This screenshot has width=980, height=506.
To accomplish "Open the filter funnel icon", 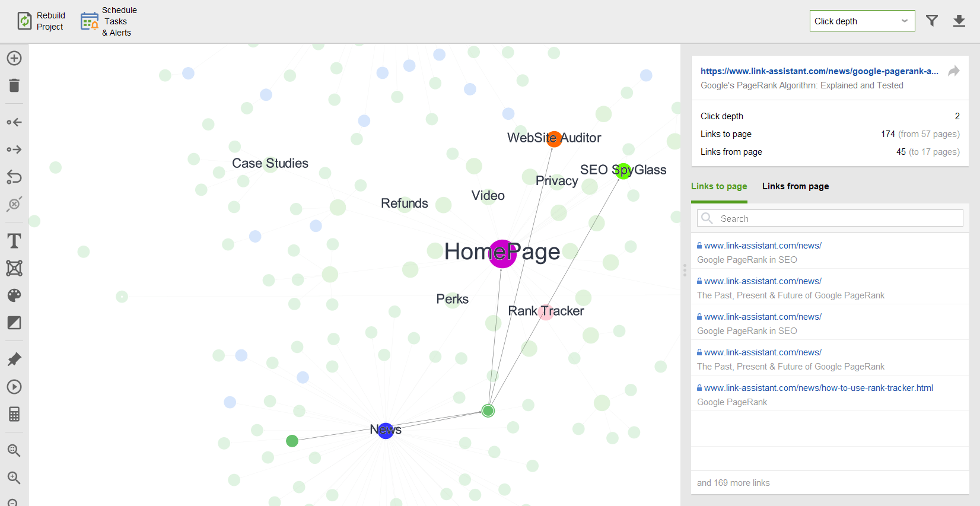I will click(x=932, y=21).
